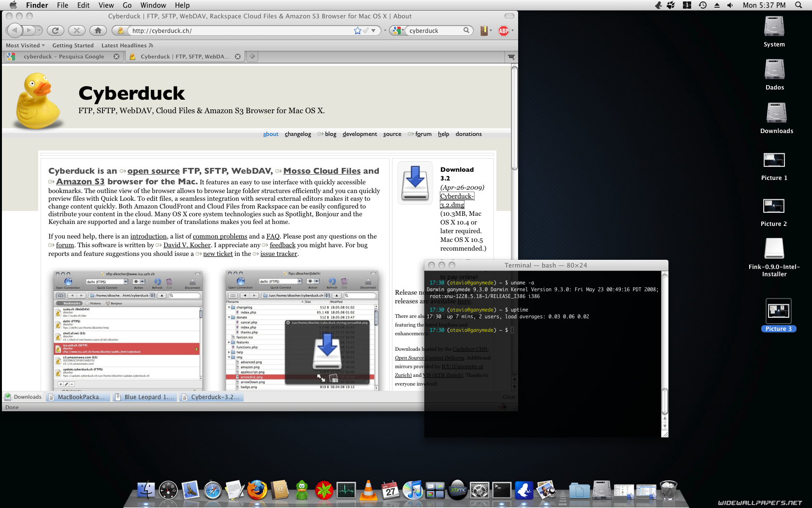Bookmark page with the star icon
The height and width of the screenshot is (508, 812).
(357, 30)
